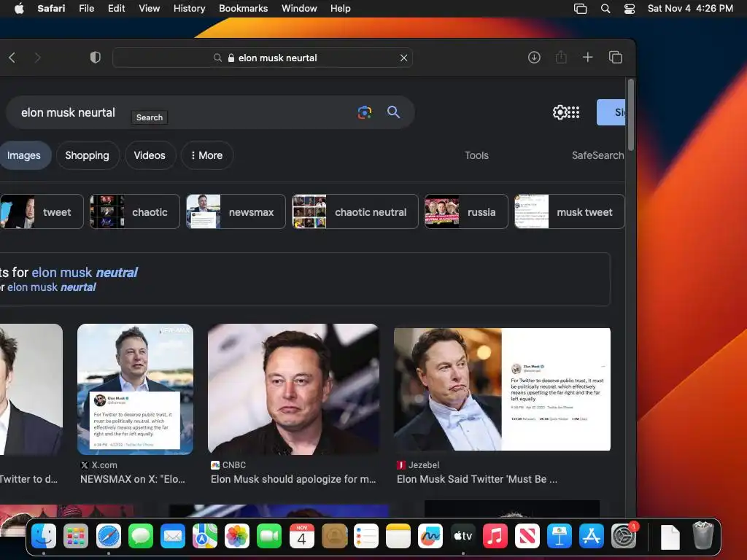Choose the chaotic neutral suggestion chip
Viewport: 747px width, 560px height.
[x=355, y=212]
